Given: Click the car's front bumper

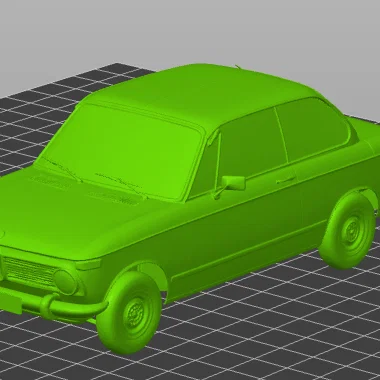Looking at the screenshot, I should [x=53, y=305].
